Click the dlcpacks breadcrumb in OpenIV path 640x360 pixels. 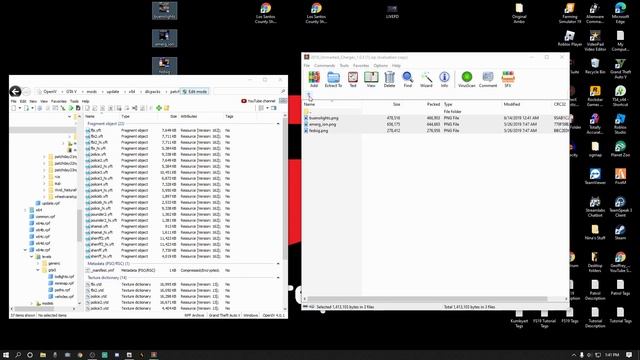[x=152, y=91]
